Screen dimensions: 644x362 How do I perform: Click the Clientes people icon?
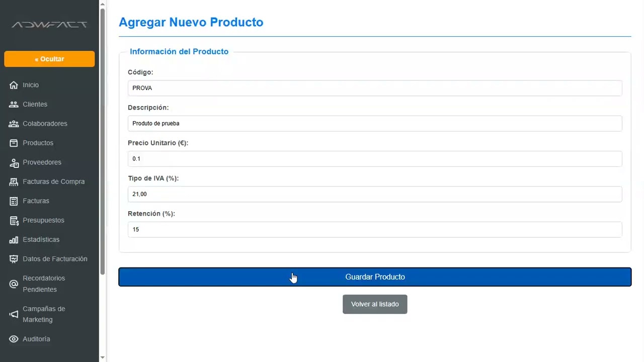(x=14, y=105)
